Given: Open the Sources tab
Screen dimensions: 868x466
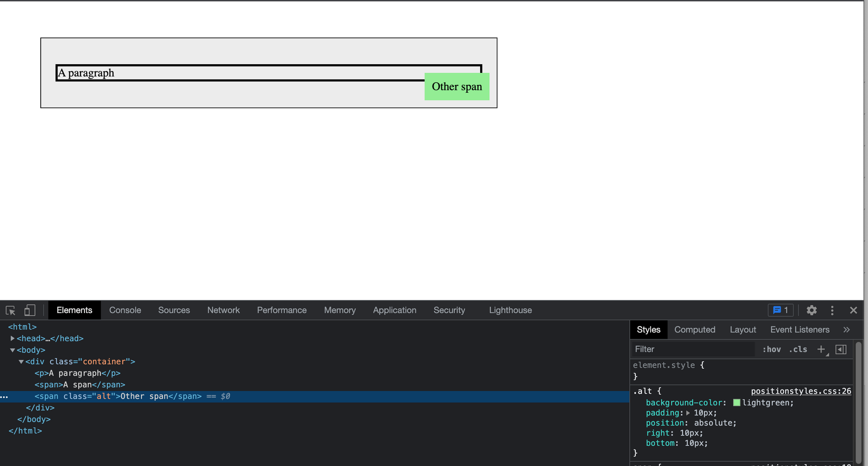Looking at the screenshot, I should 174,310.
